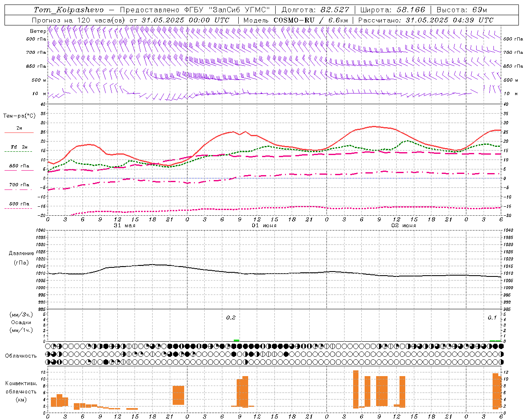Screen dimensions: 525x420
Task: Click the Облачность cloud cover label
Action: (x=21, y=356)
